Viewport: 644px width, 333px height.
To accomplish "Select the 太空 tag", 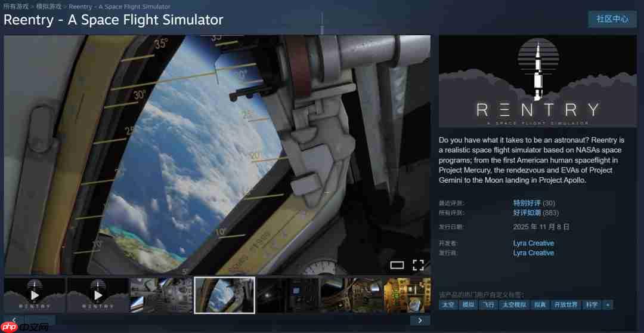I will [x=448, y=304].
